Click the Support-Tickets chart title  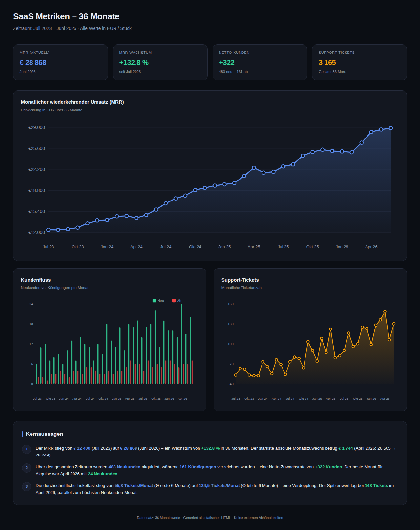tap(240, 280)
